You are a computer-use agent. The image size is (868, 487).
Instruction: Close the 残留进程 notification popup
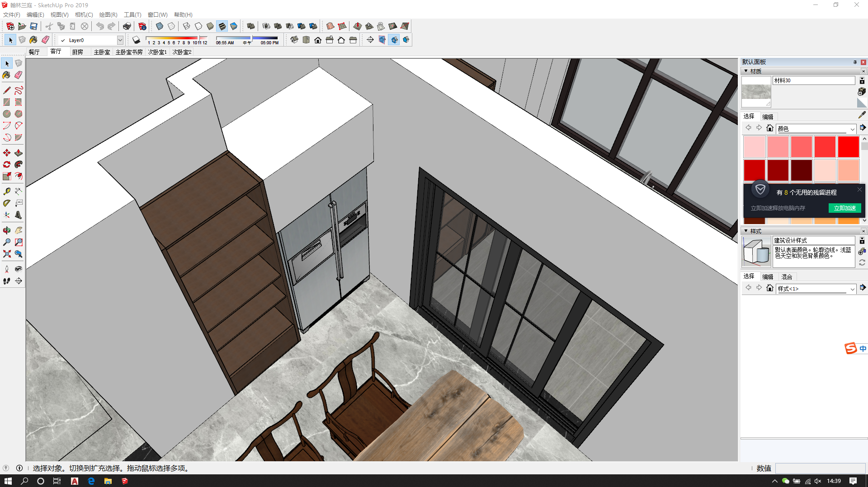859,190
